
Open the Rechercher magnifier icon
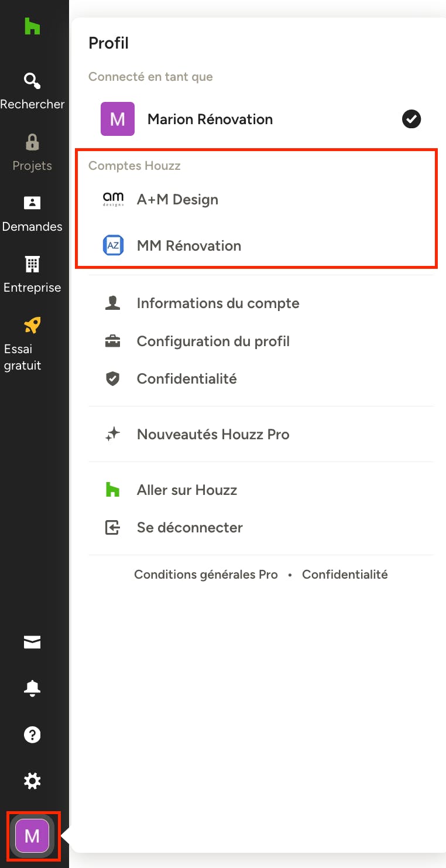point(32,81)
